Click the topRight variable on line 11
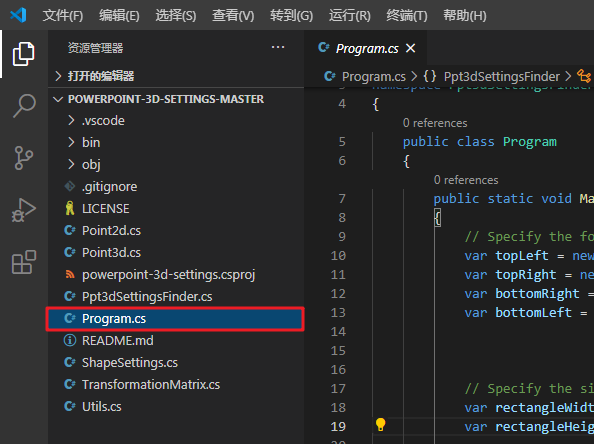594x444 pixels. pos(525,275)
